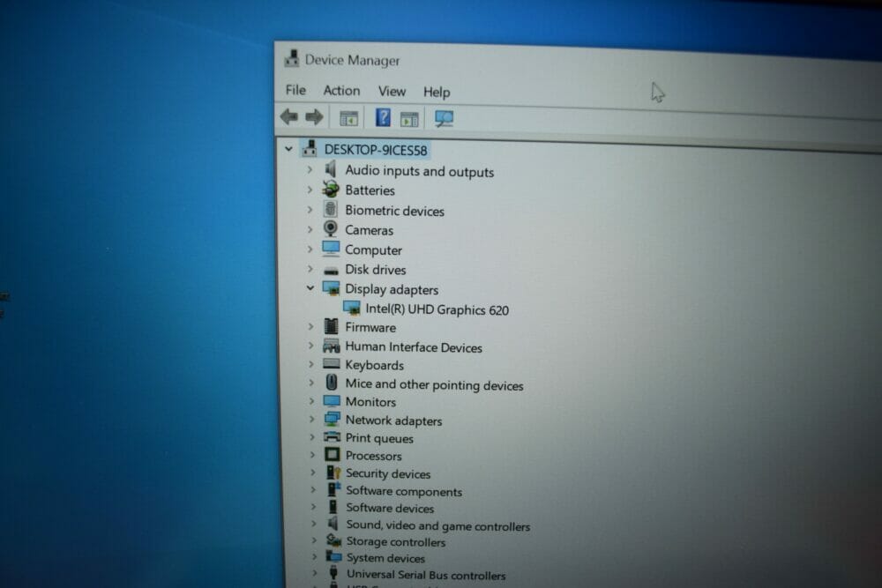The width and height of the screenshot is (882, 588).
Task: Select the Software components label
Action: tap(404, 491)
